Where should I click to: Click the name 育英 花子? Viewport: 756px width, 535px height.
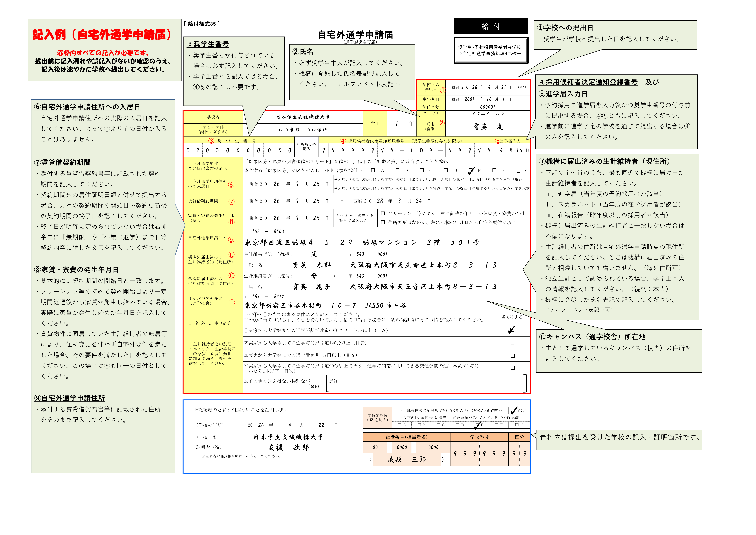coord(311,287)
